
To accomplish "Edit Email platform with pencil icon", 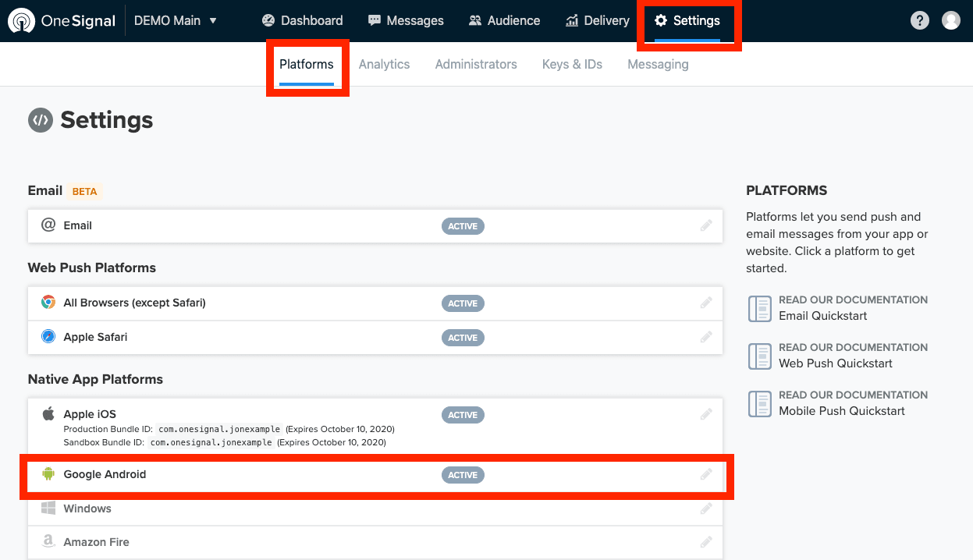I will pyautogui.click(x=706, y=225).
